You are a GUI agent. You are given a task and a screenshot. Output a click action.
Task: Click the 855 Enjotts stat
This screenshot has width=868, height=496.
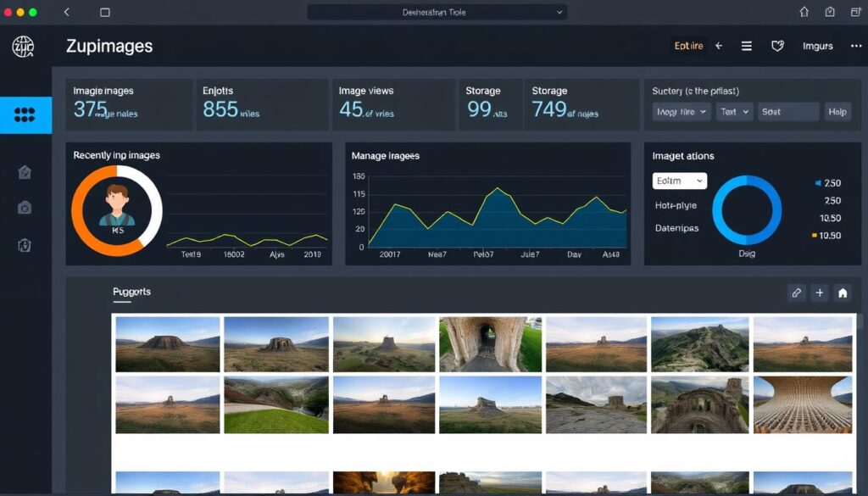pyautogui.click(x=262, y=104)
